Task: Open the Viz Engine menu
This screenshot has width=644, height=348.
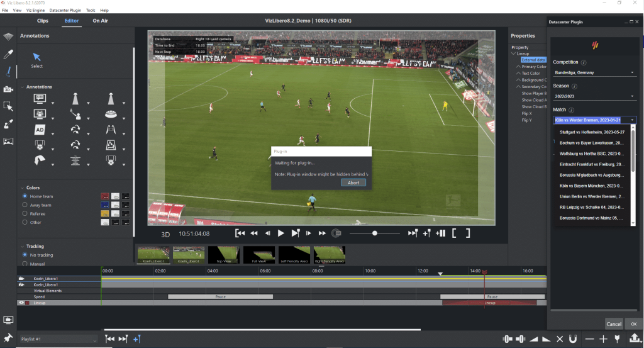Action: coord(35,11)
